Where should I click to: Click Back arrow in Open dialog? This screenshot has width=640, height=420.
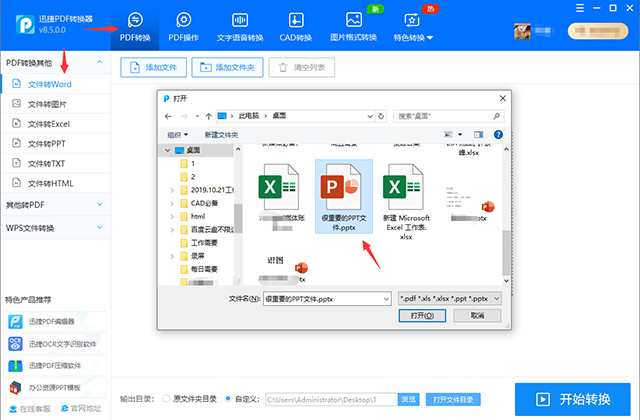168,116
